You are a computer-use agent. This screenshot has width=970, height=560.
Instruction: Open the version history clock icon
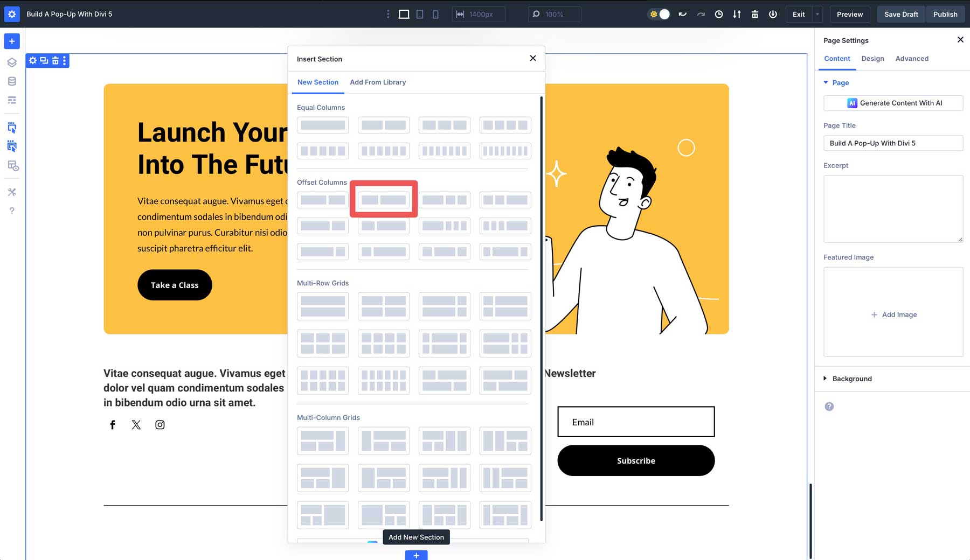718,15
